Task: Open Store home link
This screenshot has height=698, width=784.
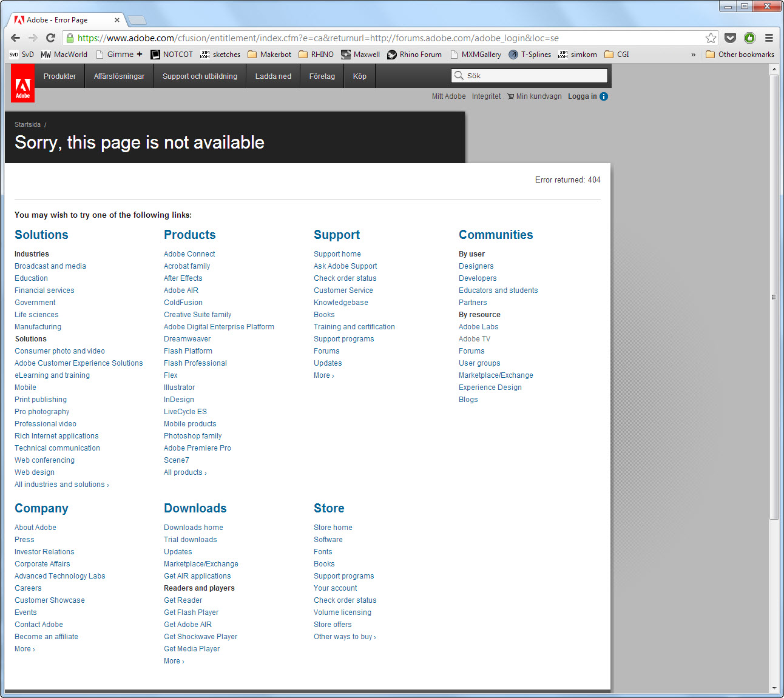Action: [333, 528]
